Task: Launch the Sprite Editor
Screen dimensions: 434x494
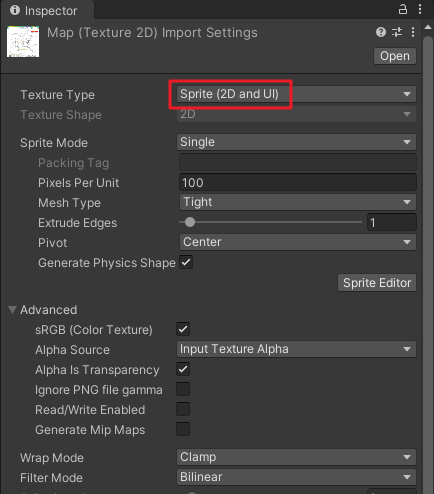Action: point(377,283)
